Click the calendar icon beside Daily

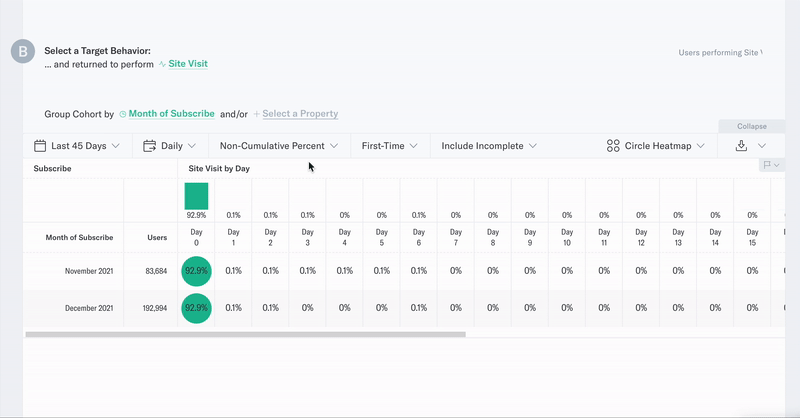pyautogui.click(x=149, y=146)
